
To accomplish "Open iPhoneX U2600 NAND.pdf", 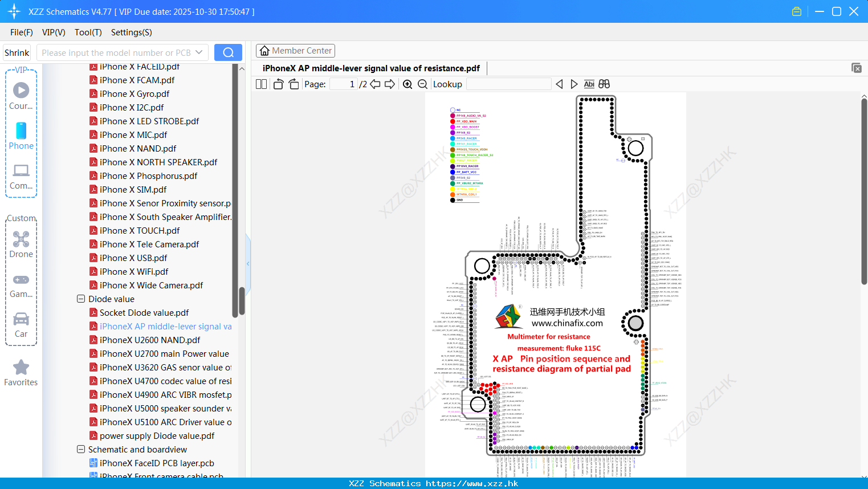I will pyautogui.click(x=150, y=340).
